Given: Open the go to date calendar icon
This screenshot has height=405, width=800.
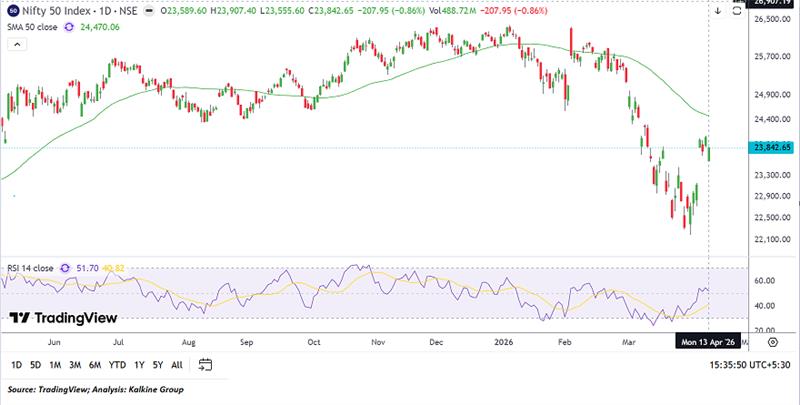Looking at the screenshot, I should (x=205, y=365).
